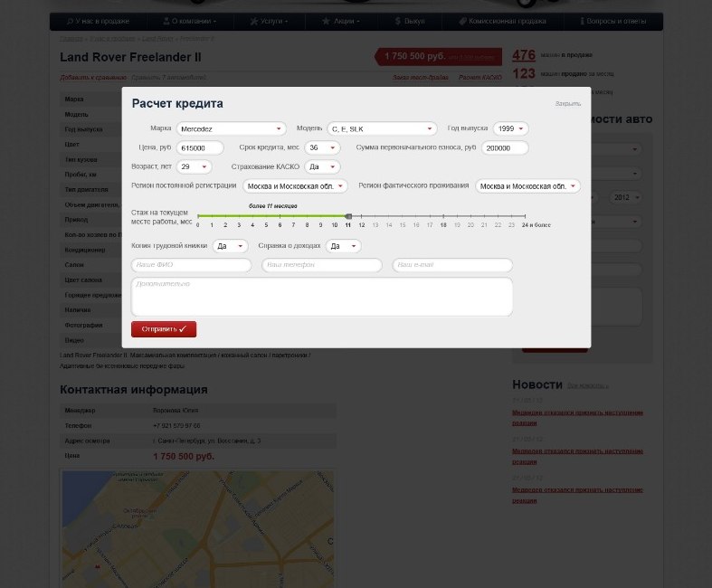This screenshot has width=712, height=588.
Task: Click the tag icon beside Комиссионная продажа
Action: pyautogui.click(x=462, y=22)
